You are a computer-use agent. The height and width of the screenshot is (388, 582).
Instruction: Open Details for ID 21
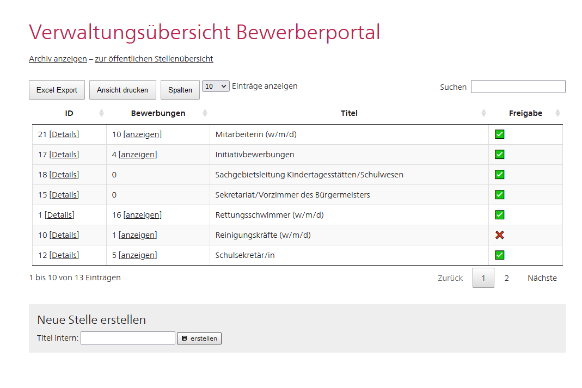(64, 134)
